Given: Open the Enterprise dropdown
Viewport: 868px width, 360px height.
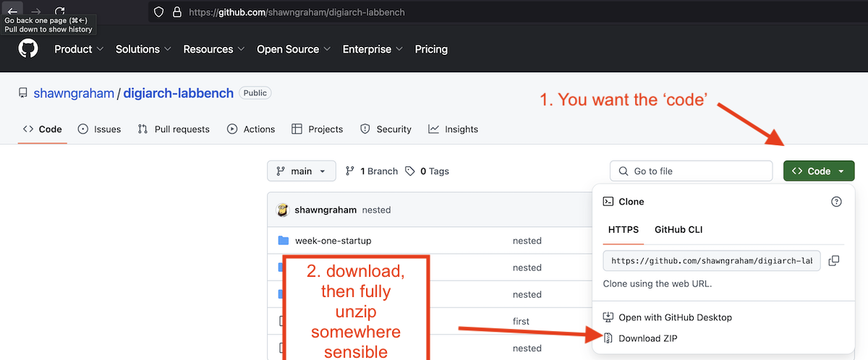Looking at the screenshot, I should pyautogui.click(x=373, y=49).
